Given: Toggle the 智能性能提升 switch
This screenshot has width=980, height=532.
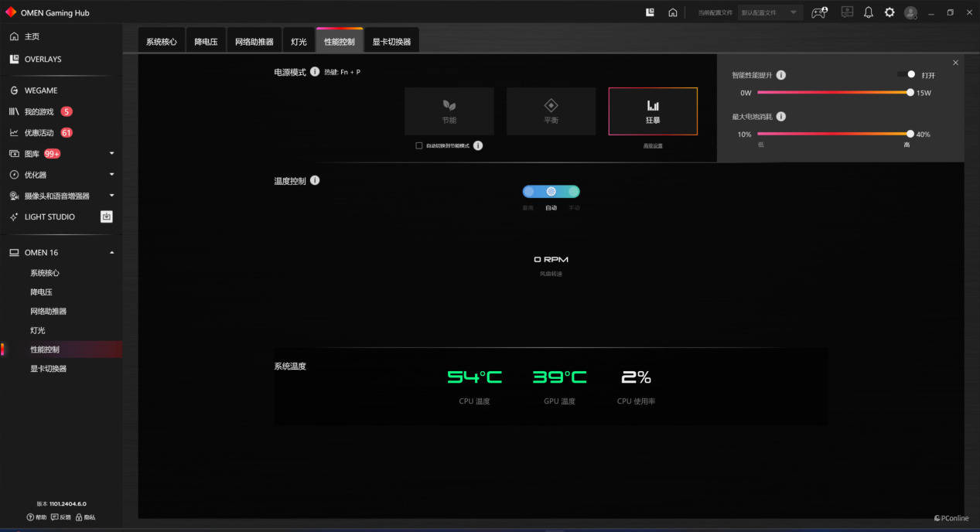Looking at the screenshot, I should tap(907, 74).
